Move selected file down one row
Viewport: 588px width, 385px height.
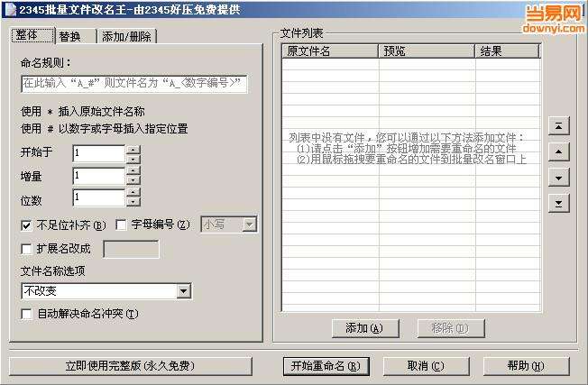559,178
